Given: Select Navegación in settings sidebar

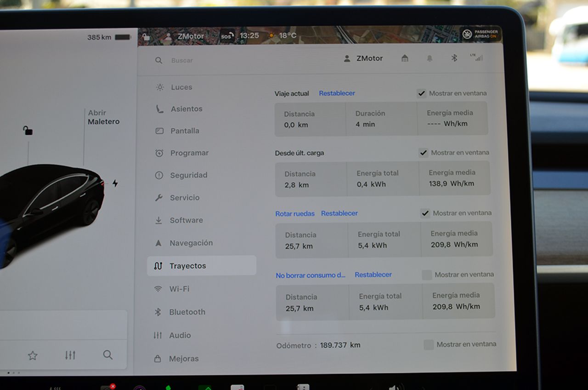Looking at the screenshot, I should [191, 243].
